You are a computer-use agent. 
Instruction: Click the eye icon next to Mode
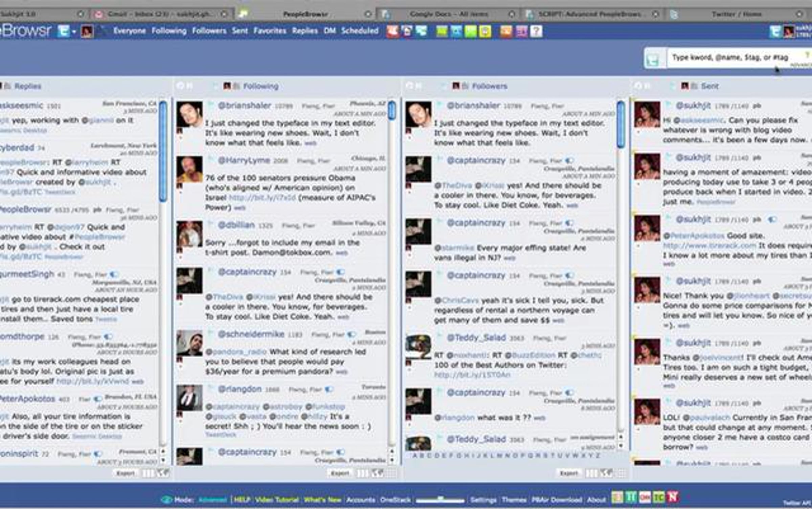[x=166, y=500]
